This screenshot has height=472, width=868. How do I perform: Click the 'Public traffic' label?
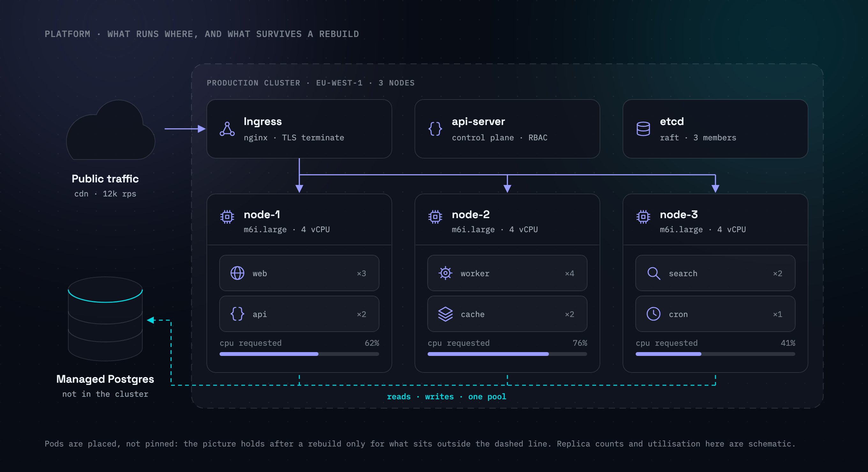[x=105, y=179]
